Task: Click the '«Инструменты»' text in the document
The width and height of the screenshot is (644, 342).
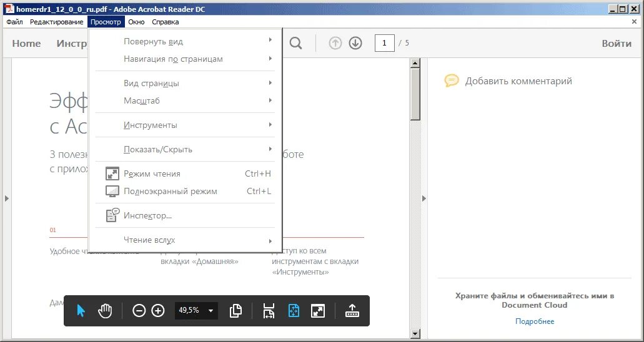Action: coord(300,272)
